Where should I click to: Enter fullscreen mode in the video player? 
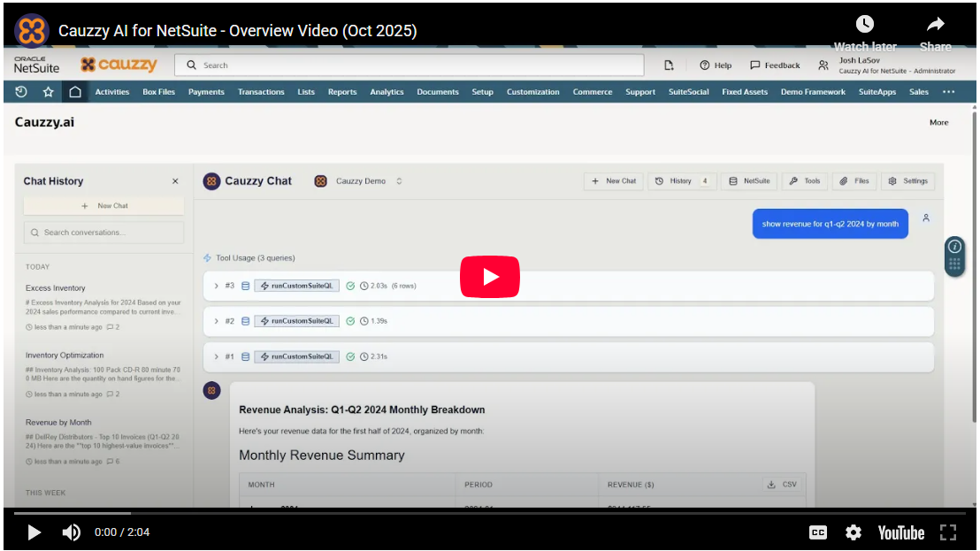pyautogui.click(x=948, y=532)
